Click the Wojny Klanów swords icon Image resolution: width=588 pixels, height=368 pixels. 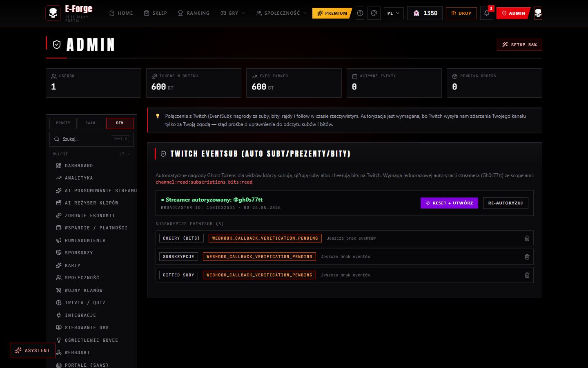59,290
